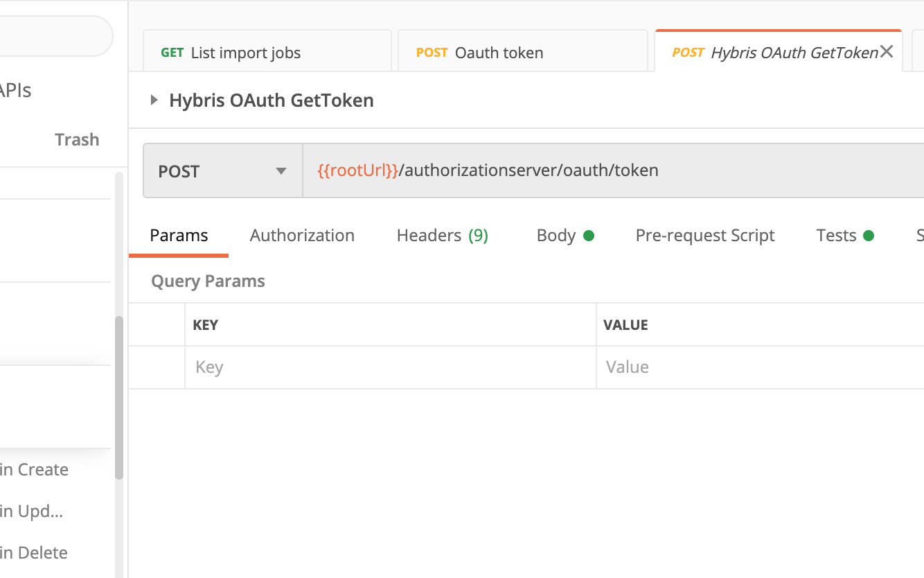Viewport: 924px width, 578px height.
Task: Click the sidebar vertical scrollbar
Action: click(119, 397)
